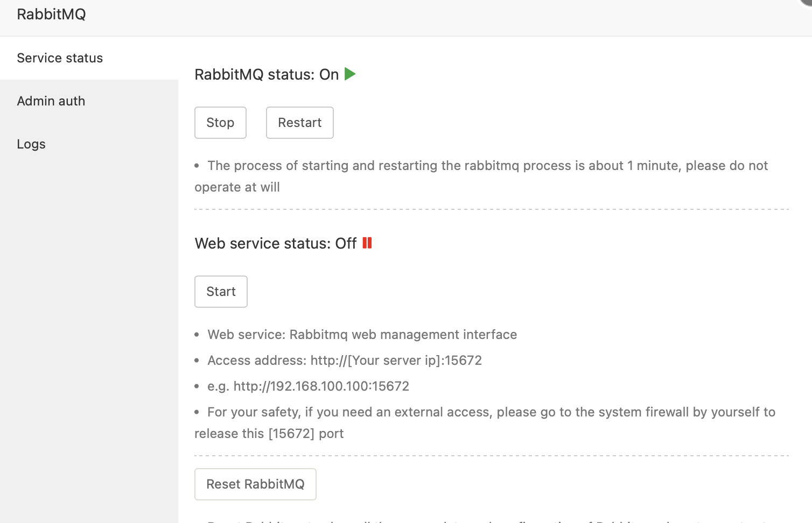Open the Service status tab
812x523 pixels.
[x=60, y=58]
